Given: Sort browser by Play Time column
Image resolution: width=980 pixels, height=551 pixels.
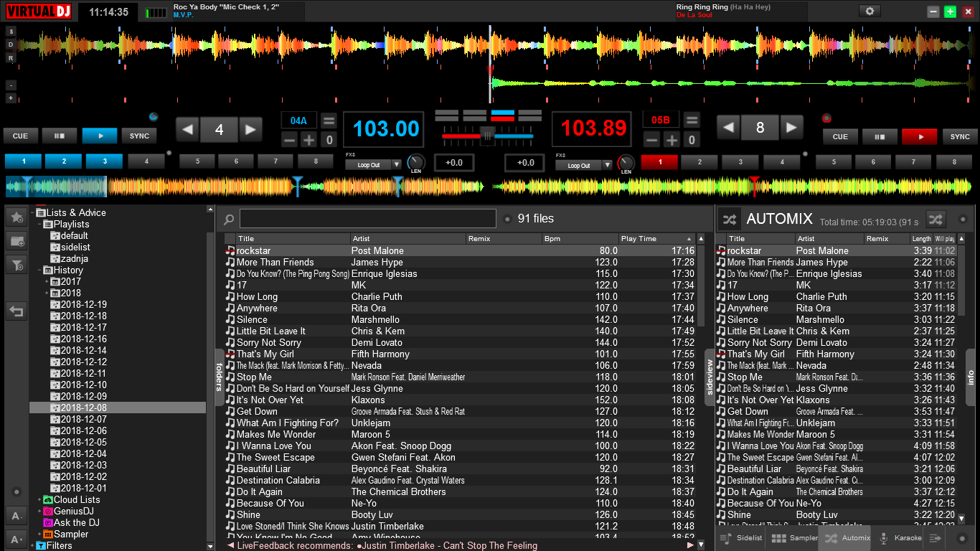Looking at the screenshot, I should pos(657,238).
